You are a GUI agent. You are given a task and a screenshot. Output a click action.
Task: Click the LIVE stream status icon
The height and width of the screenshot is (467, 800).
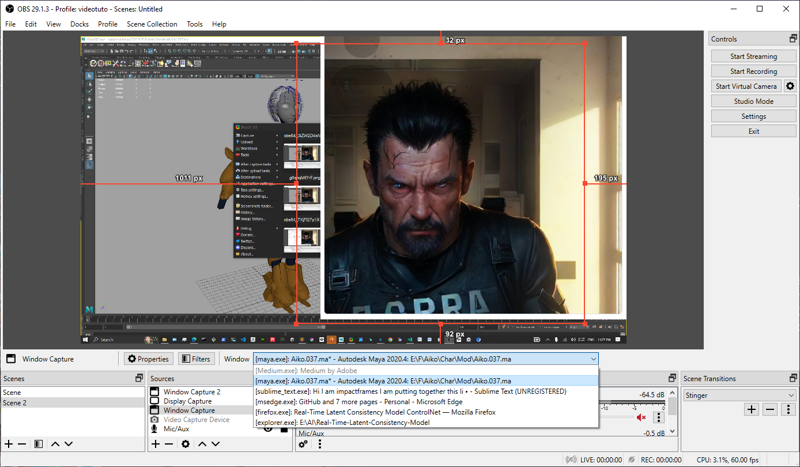pos(571,460)
